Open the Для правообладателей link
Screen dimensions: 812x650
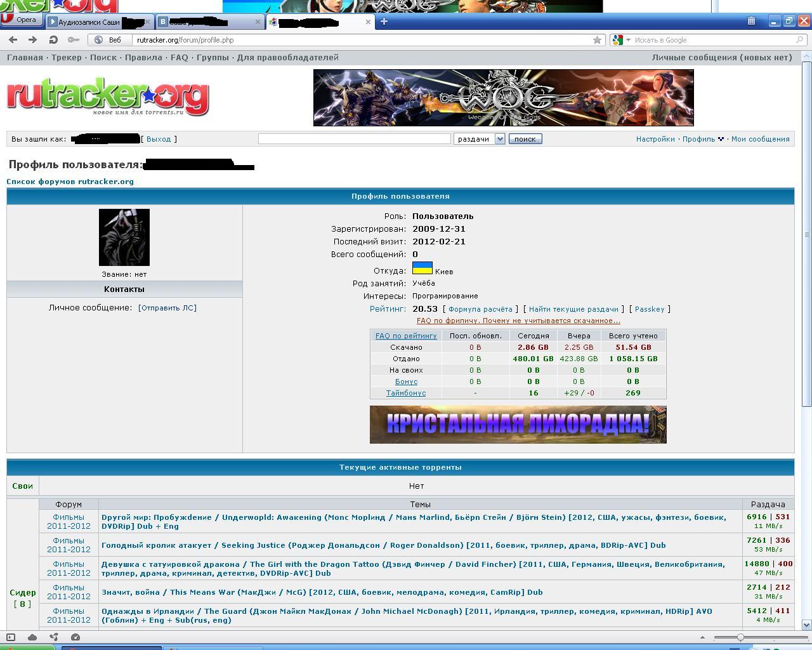(x=288, y=58)
